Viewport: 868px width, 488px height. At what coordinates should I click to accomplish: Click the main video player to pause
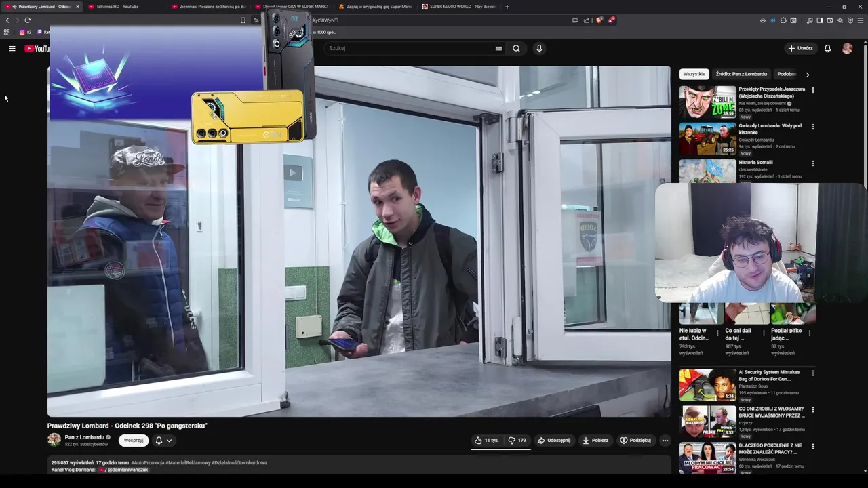[359, 241]
